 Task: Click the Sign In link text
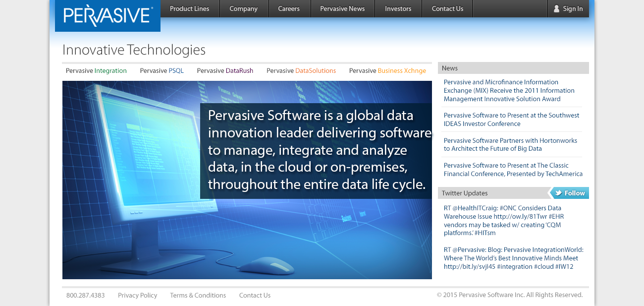coord(573,8)
